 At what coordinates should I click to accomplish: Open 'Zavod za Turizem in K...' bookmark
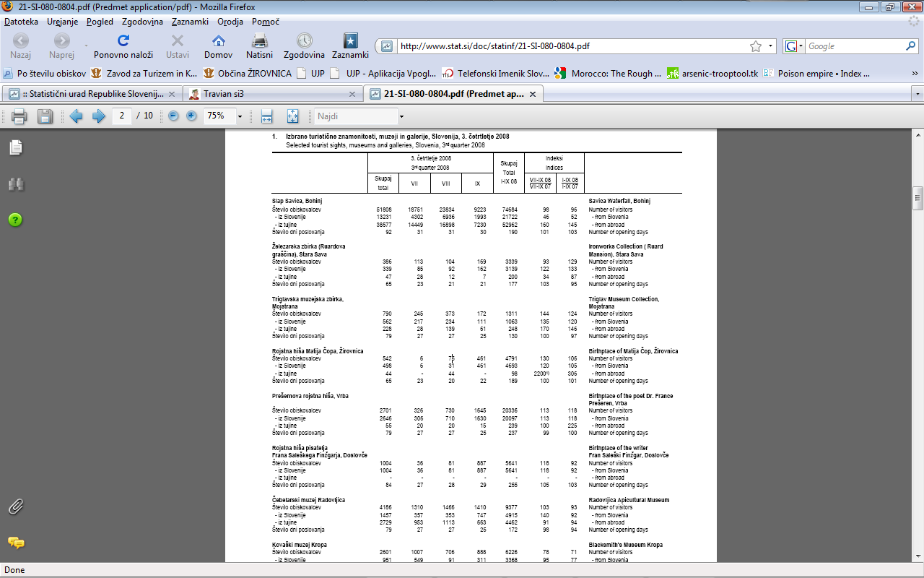(144, 73)
